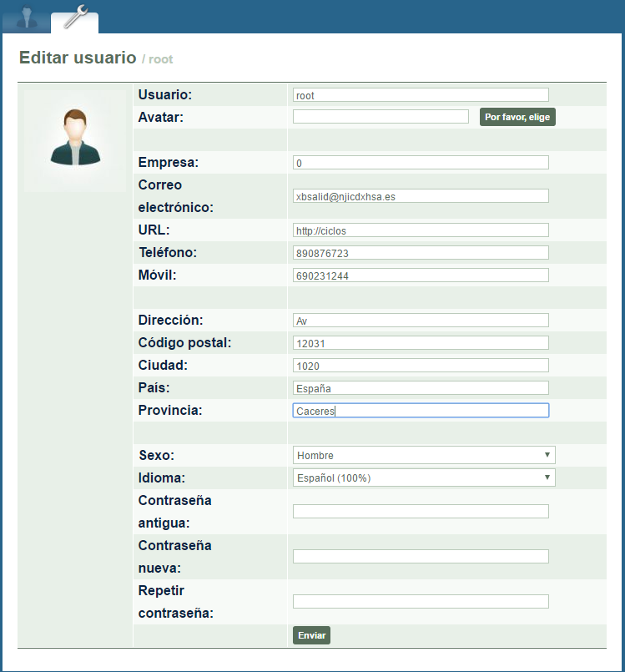Click the Ciudad input field
This screenshot has width=625, height=672.
click(x=421, y=366)
